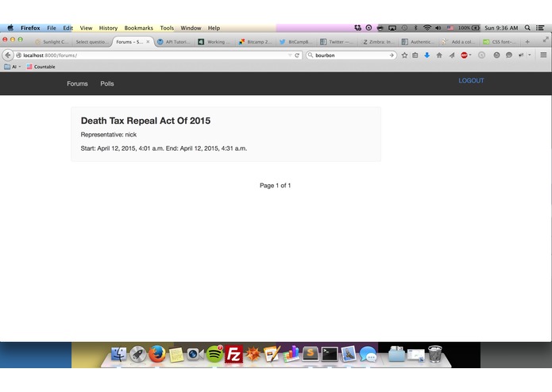The width and height of the screenshot is (552, 392).
Task: Open the Trash in the dock
Action: (x=435, y=354)
